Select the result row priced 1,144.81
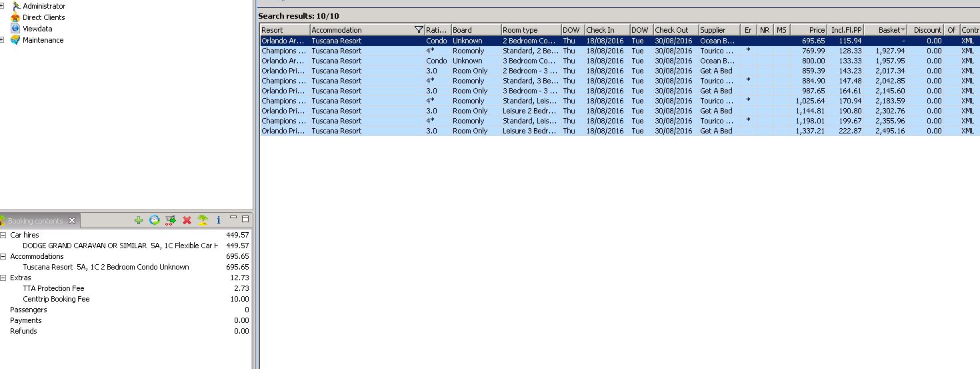 pos(619,111)
